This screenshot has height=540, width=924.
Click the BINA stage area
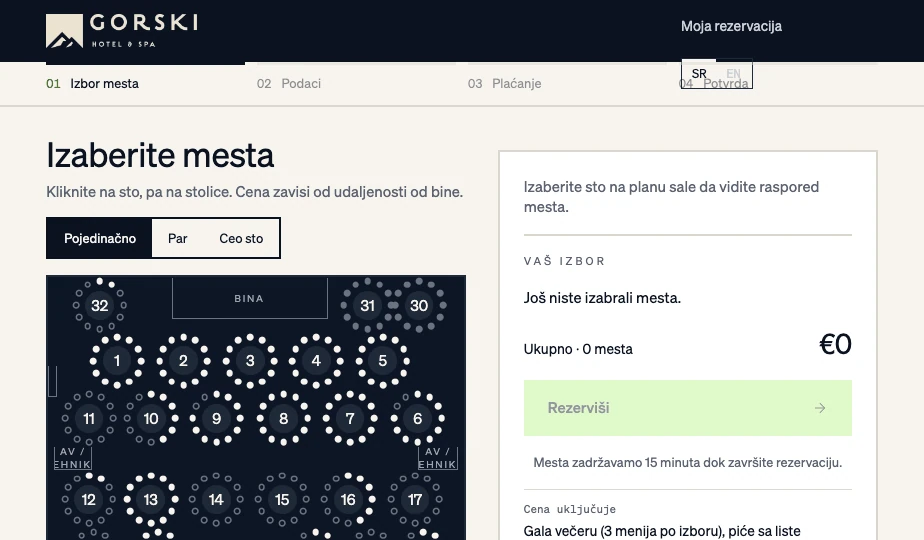(x=249, y=298)
